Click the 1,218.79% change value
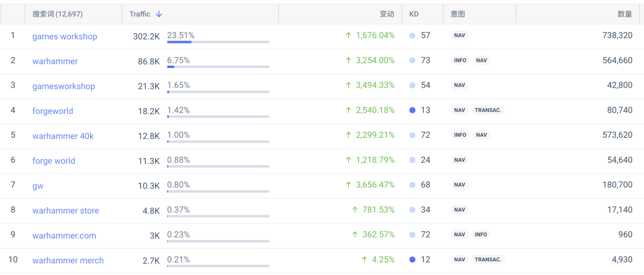644x275 pixels. (375, 160)
